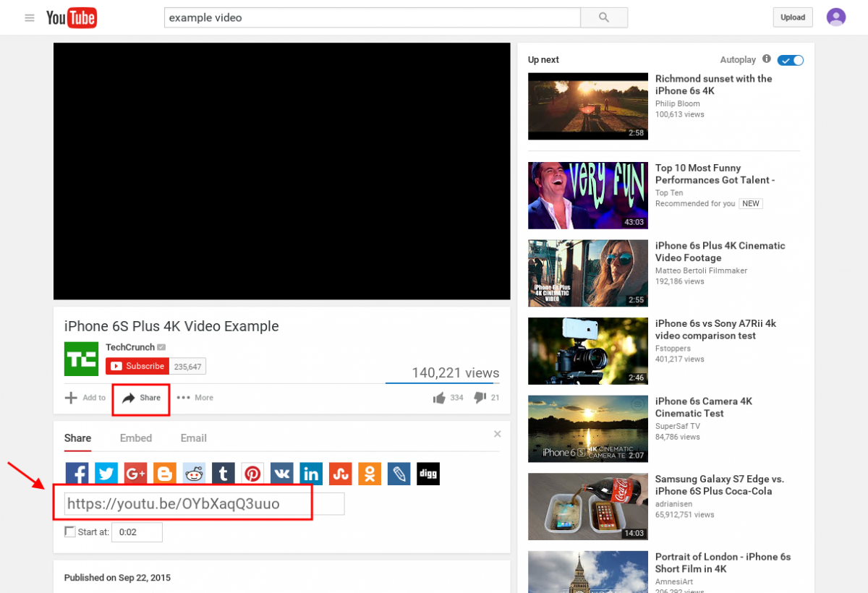Click the 140,221 views count
868x593 pixels.
click(456, 373)
